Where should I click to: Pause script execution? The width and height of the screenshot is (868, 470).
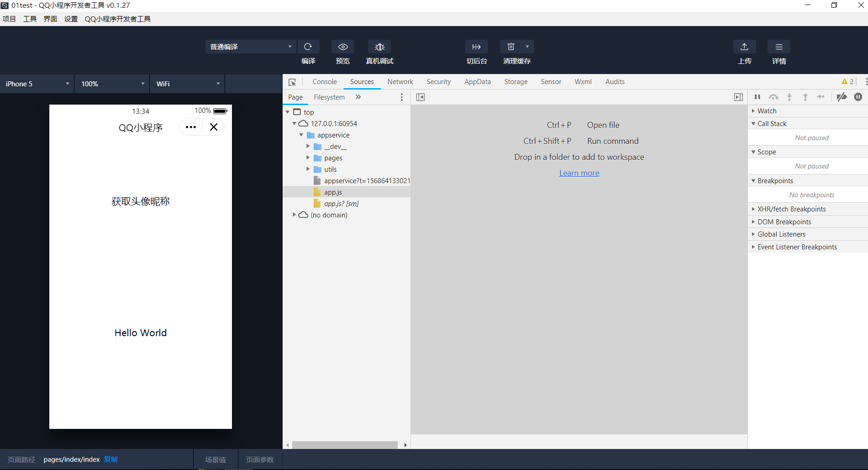(758, 97)
